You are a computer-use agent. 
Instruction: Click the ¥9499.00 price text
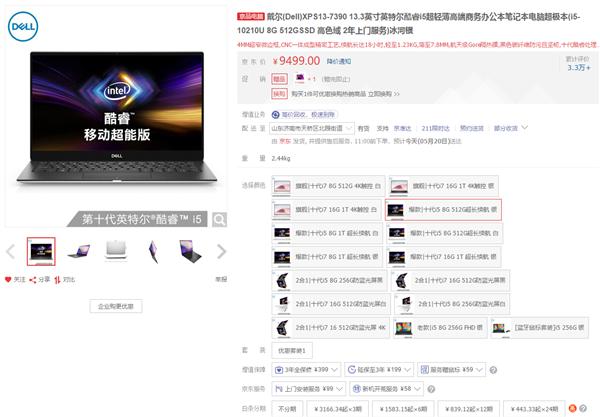click(296, 61)
